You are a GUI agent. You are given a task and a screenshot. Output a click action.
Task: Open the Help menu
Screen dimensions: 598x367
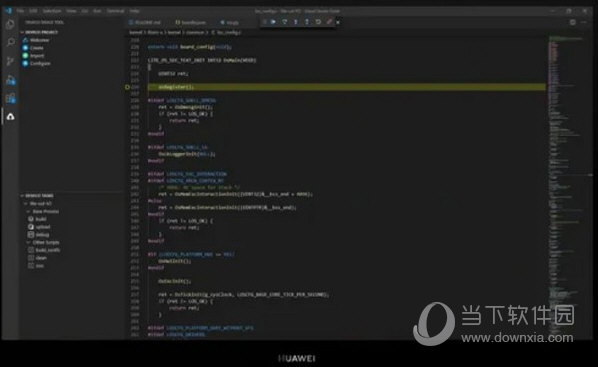point(134,11)
